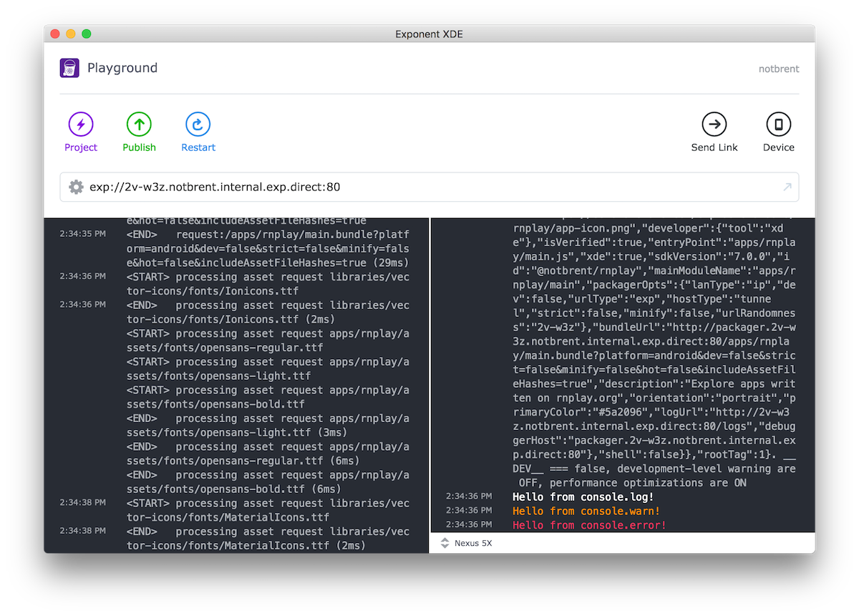
Task: Click opensans-light.ttf (3ms) log line
Action: pyautogui.click(x=268, y=426)
